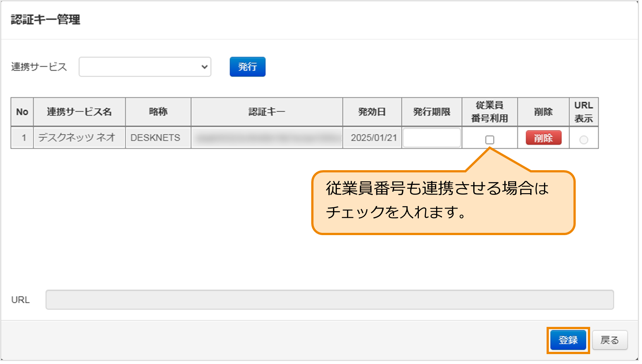
Task: Select the URL表示 radio button
Action: [x=583, y=138]
